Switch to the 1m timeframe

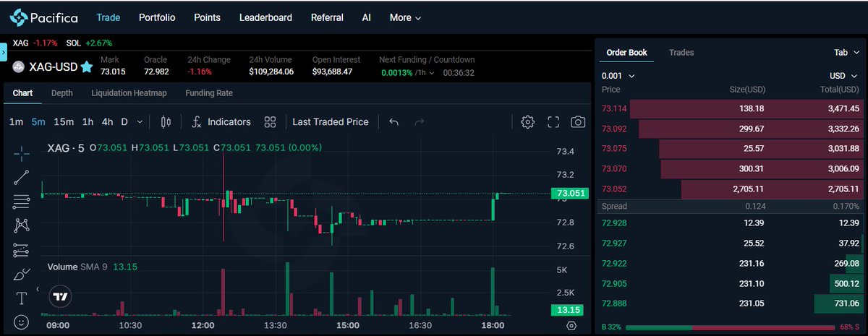(16, 122)
